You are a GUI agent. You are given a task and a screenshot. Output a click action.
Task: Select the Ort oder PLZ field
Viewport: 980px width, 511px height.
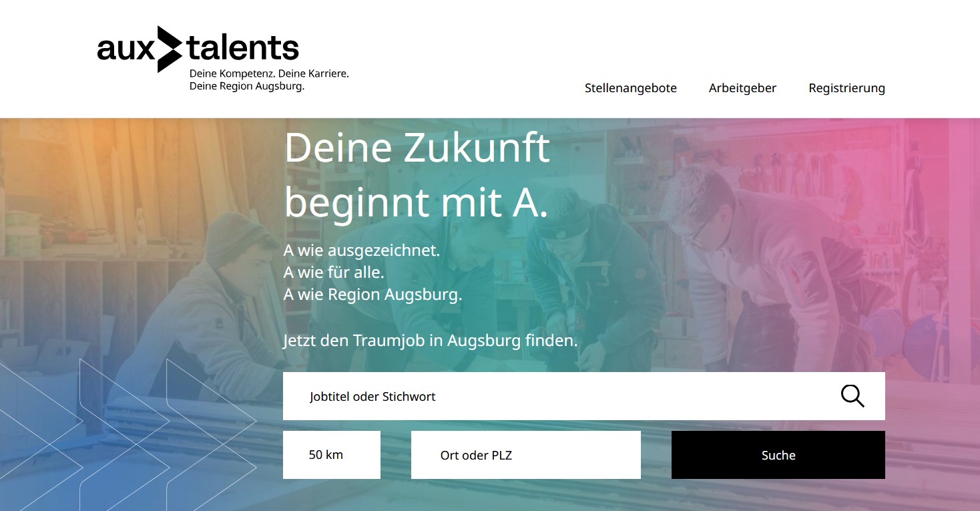526,455
